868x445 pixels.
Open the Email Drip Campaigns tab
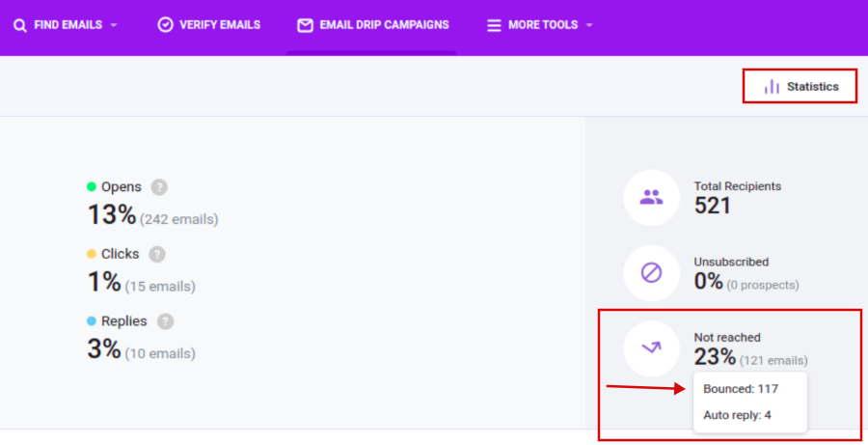373,25
